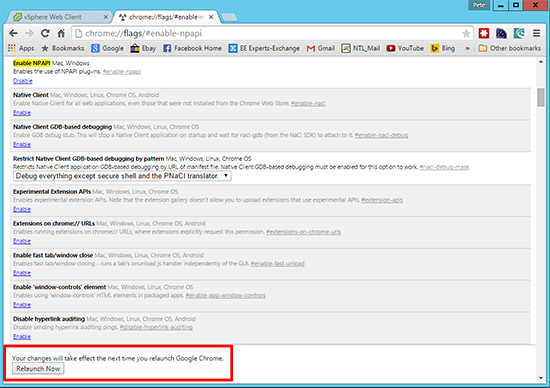Open the Bing bookmark
The height and width of the screenshot is (388, 550).
pos(443,48)
